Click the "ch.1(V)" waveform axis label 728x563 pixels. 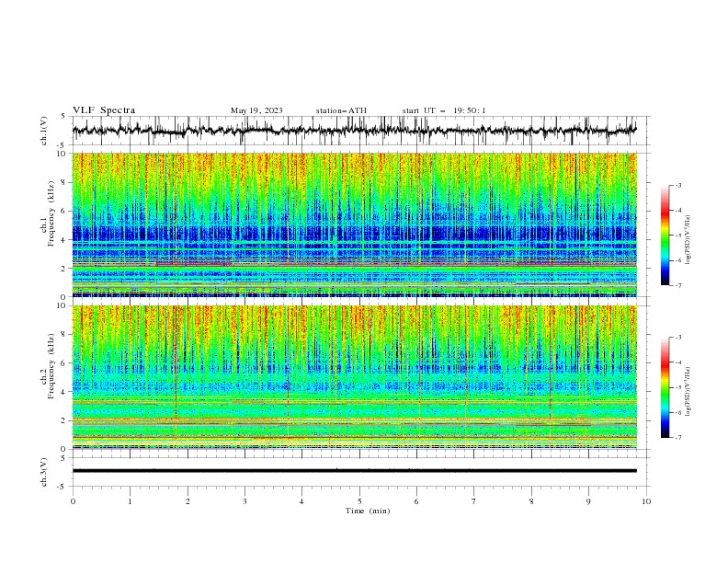(44, 131)
